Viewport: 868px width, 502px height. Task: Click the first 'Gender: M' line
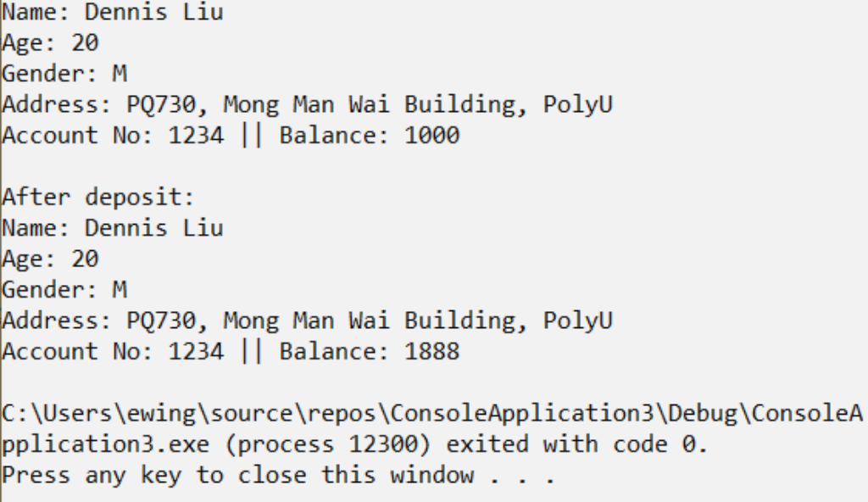tap(64, 74)
